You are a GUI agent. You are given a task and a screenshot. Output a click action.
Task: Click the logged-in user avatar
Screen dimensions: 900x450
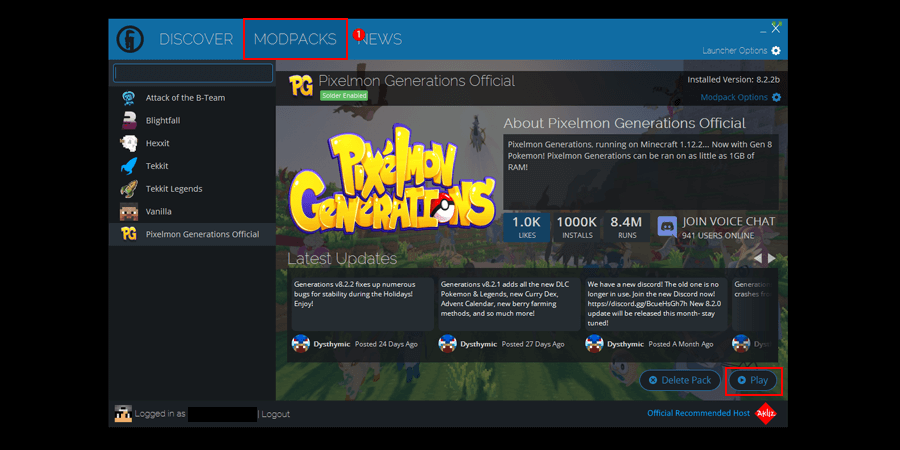pyautogui.click(x=123, y=413)
